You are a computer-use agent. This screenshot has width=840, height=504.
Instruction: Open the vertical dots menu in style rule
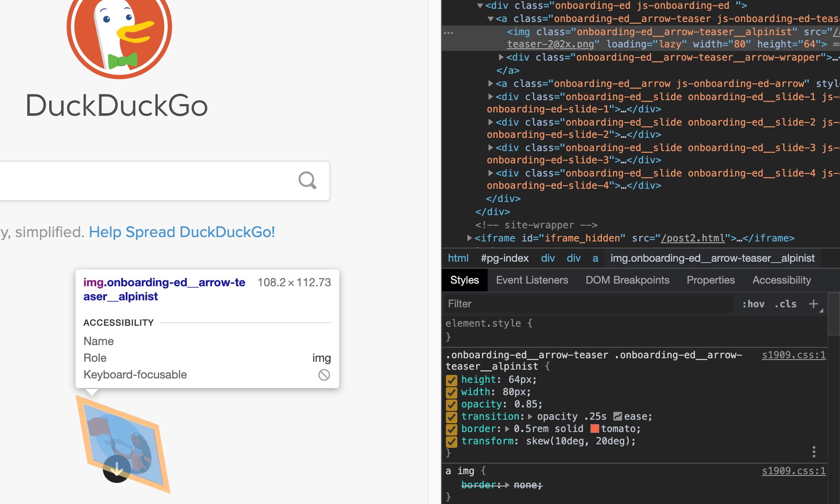click(814, 452)
